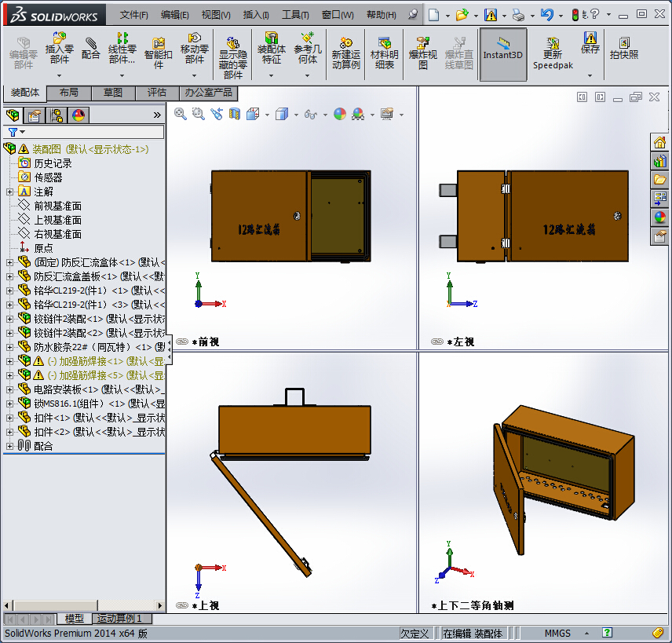Expand the 防反汇流盒盖板 component node
The height and width of the screenshot is (643, 672).
coord(10,276)
